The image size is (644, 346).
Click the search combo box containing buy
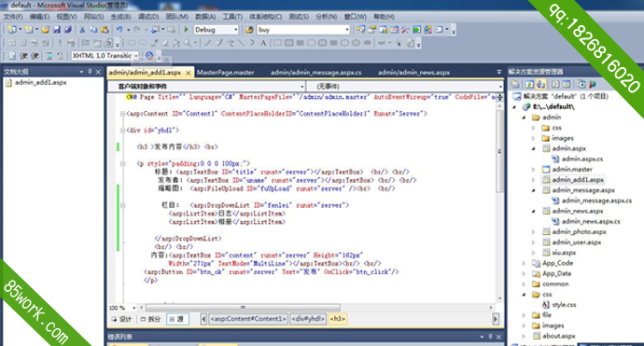click(303, 30)
